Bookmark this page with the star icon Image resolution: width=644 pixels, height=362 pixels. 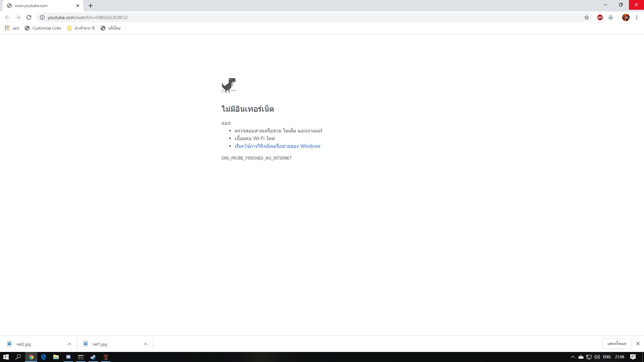(587, 17)
